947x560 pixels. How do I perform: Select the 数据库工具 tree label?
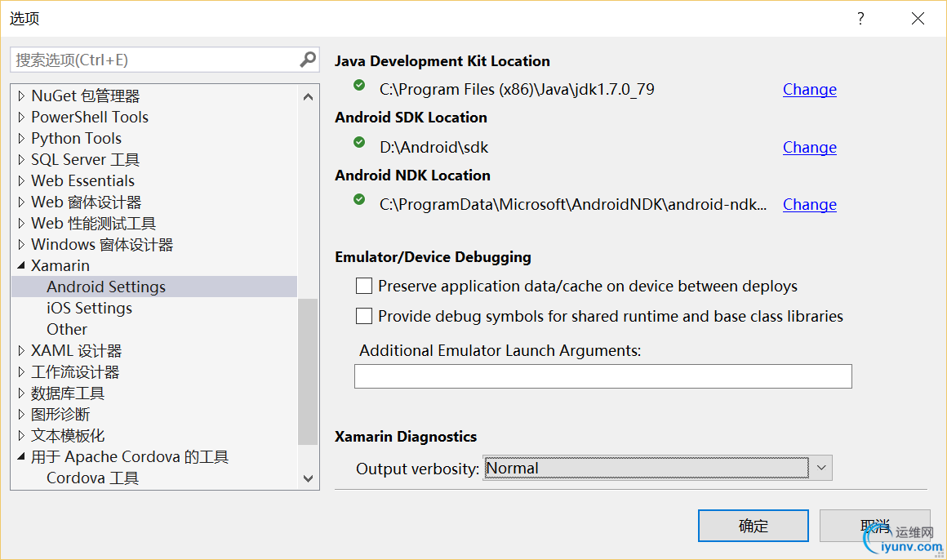point(68,393)
